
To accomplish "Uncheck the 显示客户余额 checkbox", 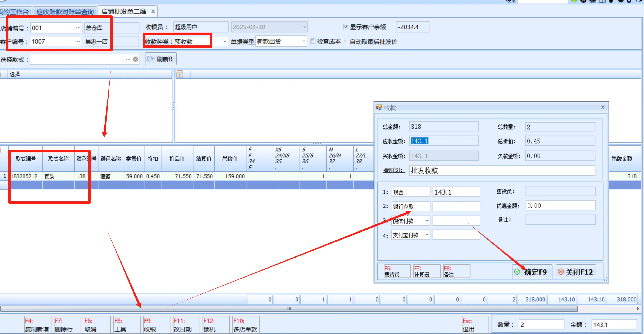I will (x=345, y=27).
